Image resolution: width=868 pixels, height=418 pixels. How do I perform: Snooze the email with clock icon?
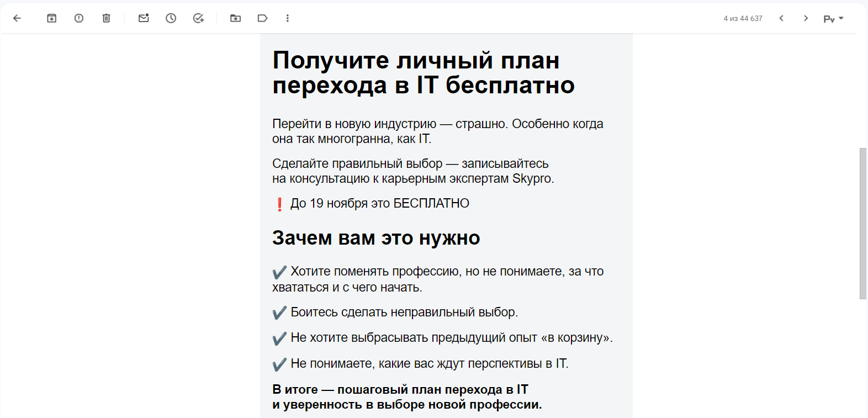click(x=171, y=18)
